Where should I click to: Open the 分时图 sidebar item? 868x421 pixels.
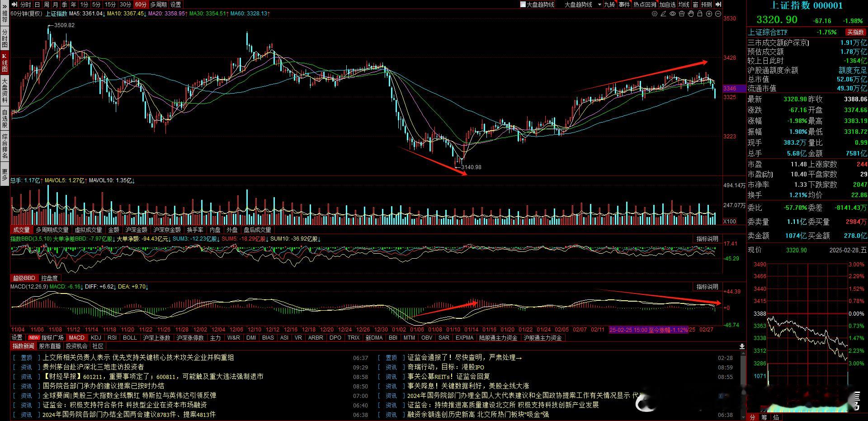5,38
